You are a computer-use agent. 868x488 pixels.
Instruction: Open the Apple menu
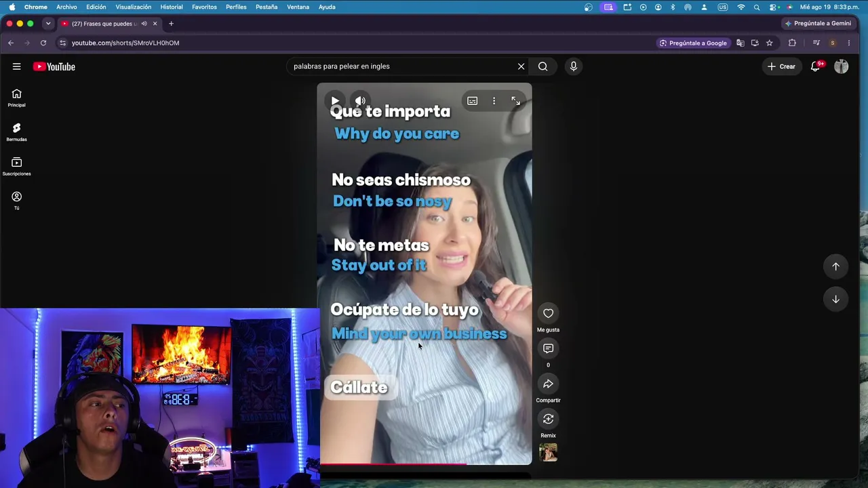coord(12,7)
